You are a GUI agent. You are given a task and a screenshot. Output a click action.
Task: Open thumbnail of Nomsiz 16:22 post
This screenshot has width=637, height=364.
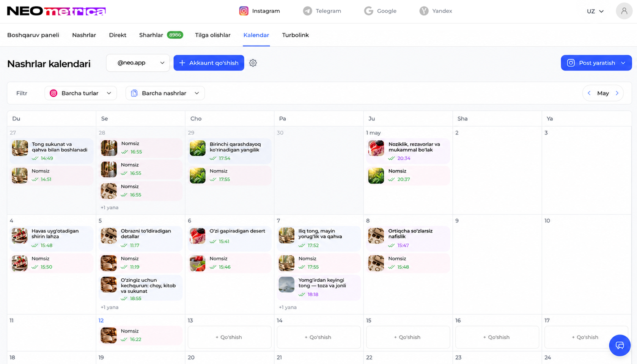point(109,336)
